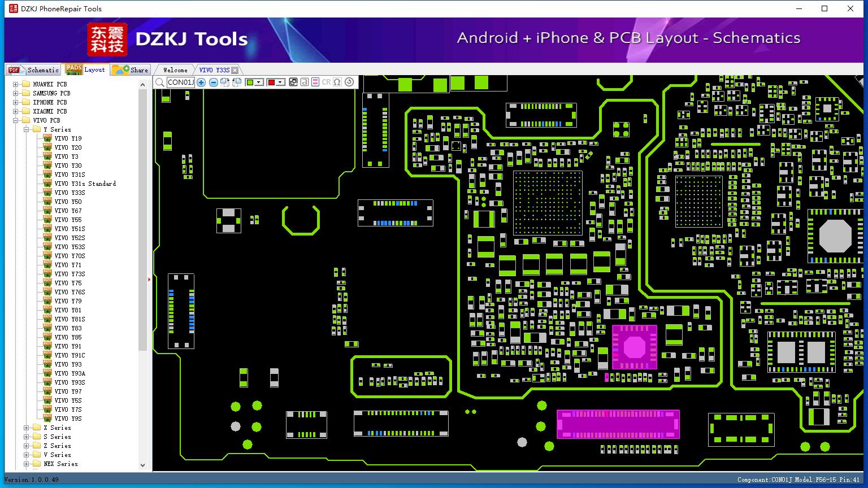Click the tree scrollbar up arrow

[142, 84]
